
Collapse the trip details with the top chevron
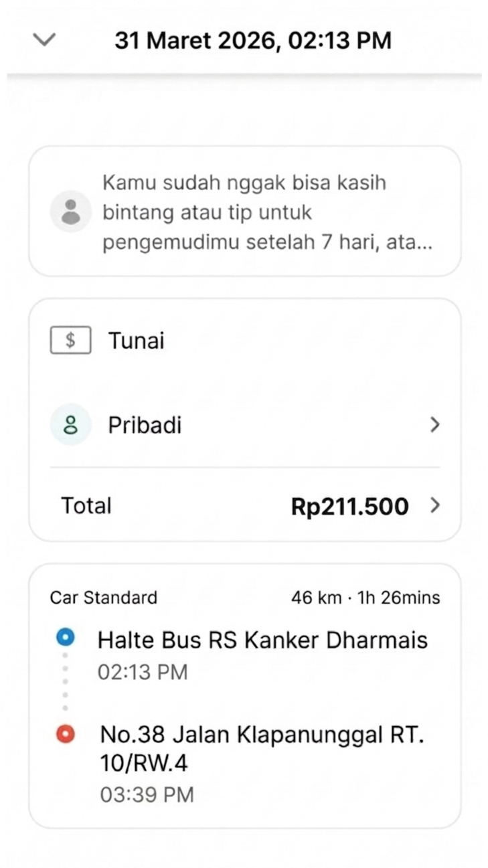point(44,39)
